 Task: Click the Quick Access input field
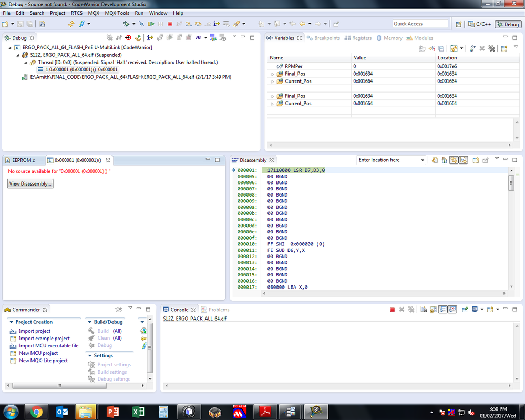[420, 24]
